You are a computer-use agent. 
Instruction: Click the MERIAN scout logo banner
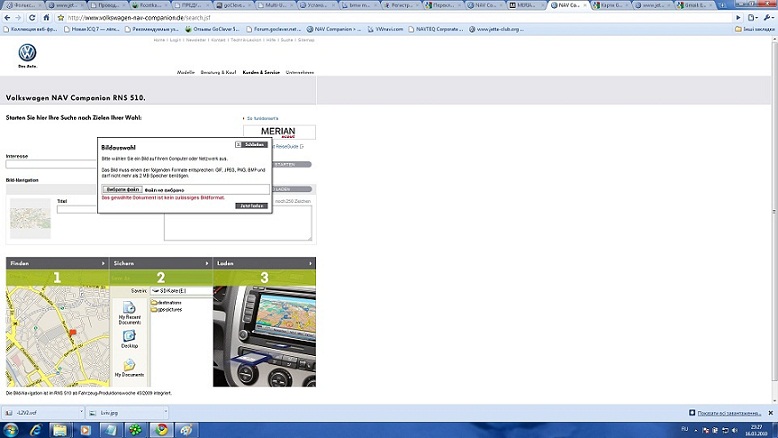(279, 132)
